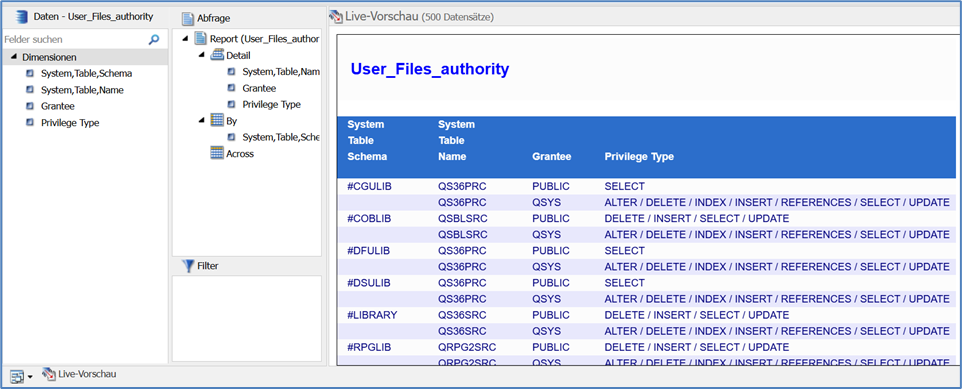Click the dimension icon next to System,Table,Name in Dimensionen

[29, 90]
